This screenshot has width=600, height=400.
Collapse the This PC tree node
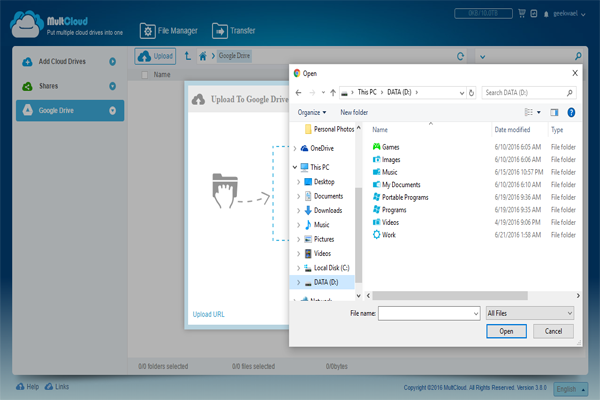[295, 167]
